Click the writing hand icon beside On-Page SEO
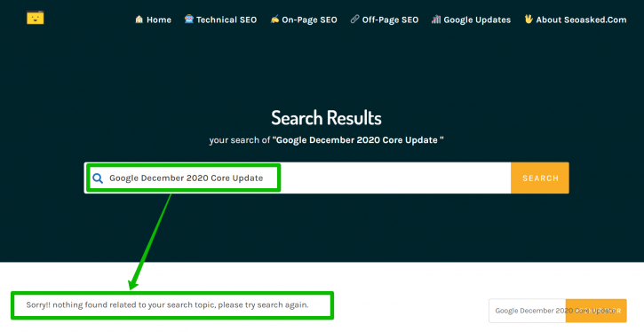Screen dimensions: 644x332 click(274, 19)
